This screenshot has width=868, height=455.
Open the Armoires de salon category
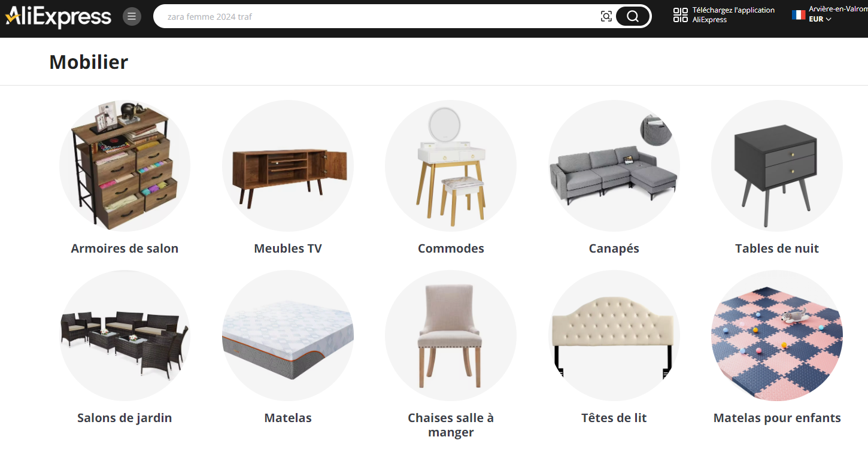[125, 248]
